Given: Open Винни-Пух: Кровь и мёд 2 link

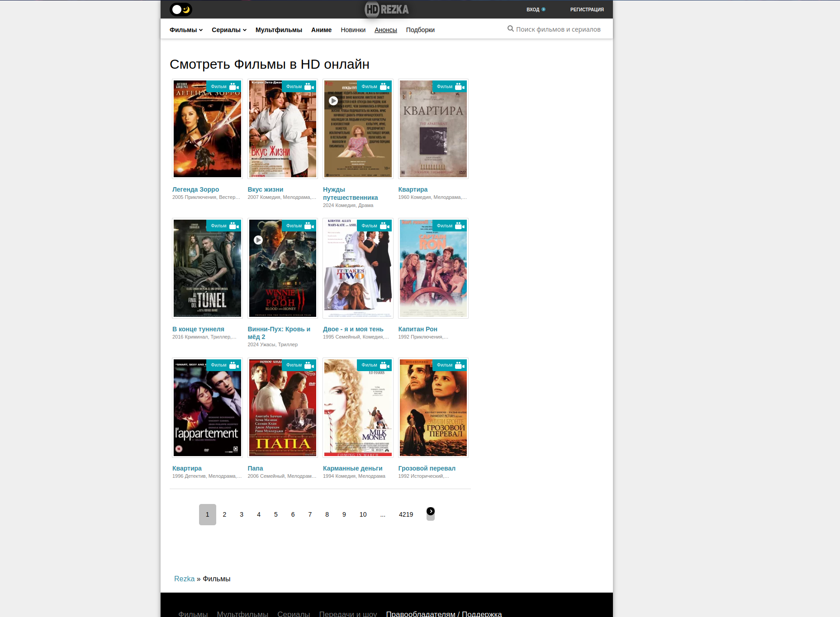Looking at the screenshot, I should click(x=279, y=333).
